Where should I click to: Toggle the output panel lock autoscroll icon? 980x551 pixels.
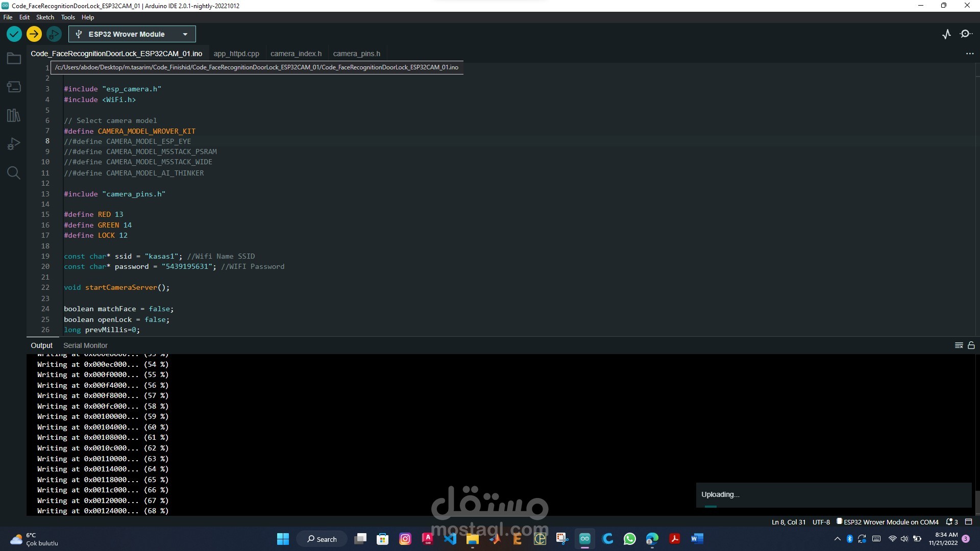(971, 345)
